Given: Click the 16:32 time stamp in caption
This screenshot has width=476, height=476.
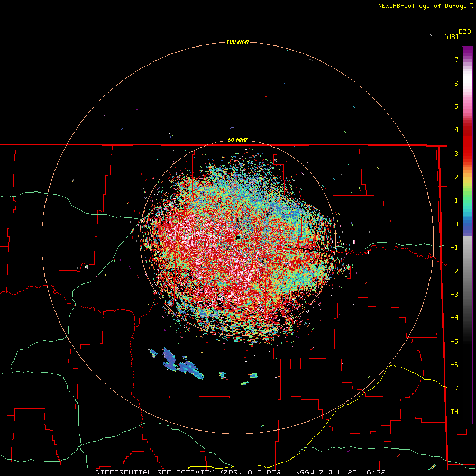Looking at the screenshot, I should [x=374, y=472].
